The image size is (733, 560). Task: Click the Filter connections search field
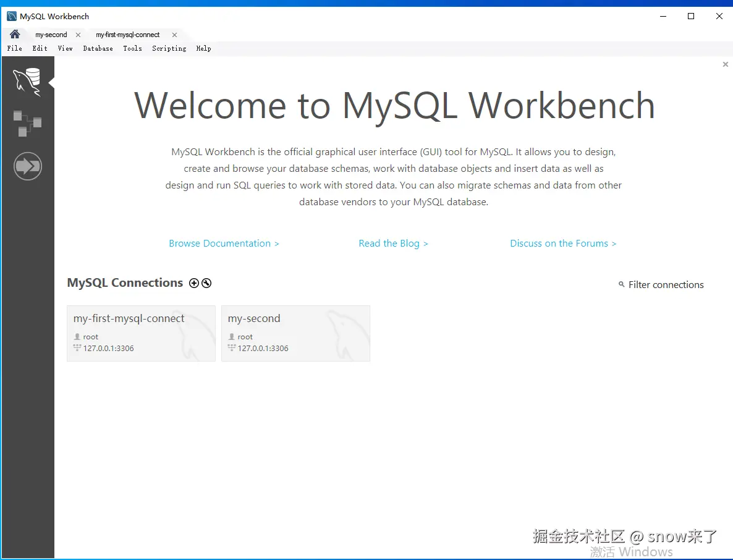(666, 285)
